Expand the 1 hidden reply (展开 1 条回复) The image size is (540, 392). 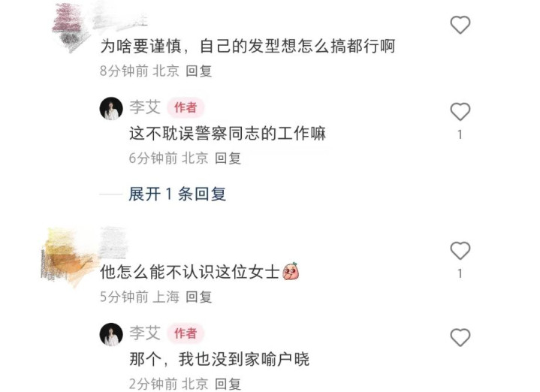177,194
